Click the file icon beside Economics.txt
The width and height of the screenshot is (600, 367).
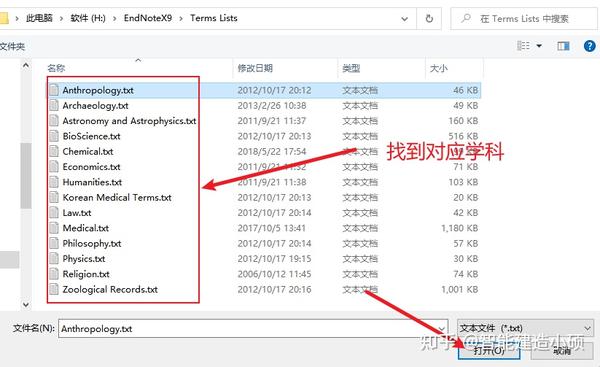[x=54, y=166]
